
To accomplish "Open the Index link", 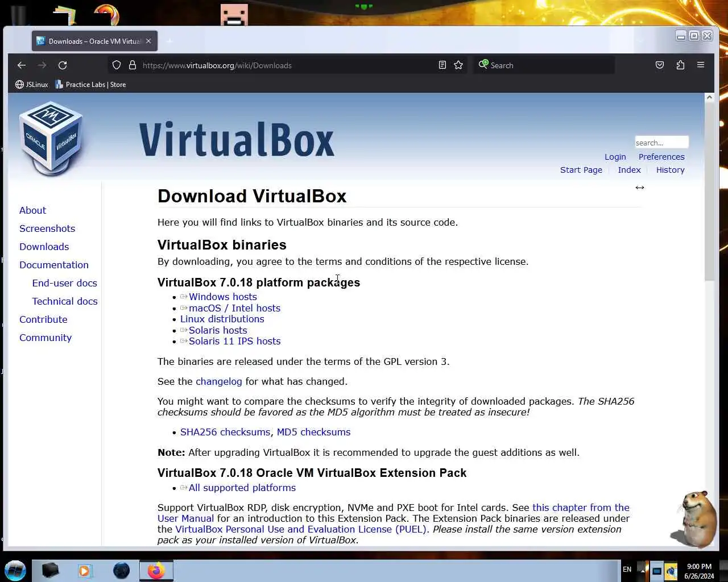I will click(x=629, y=170).
